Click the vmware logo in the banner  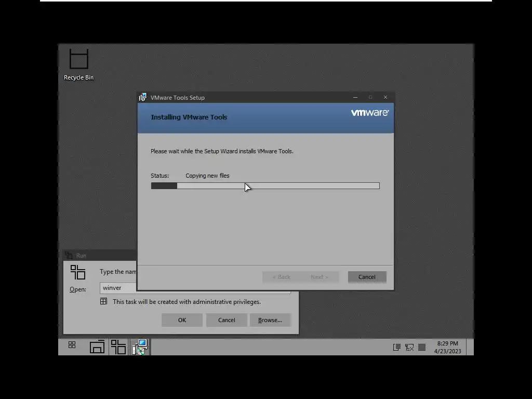(x=370, y=113)
